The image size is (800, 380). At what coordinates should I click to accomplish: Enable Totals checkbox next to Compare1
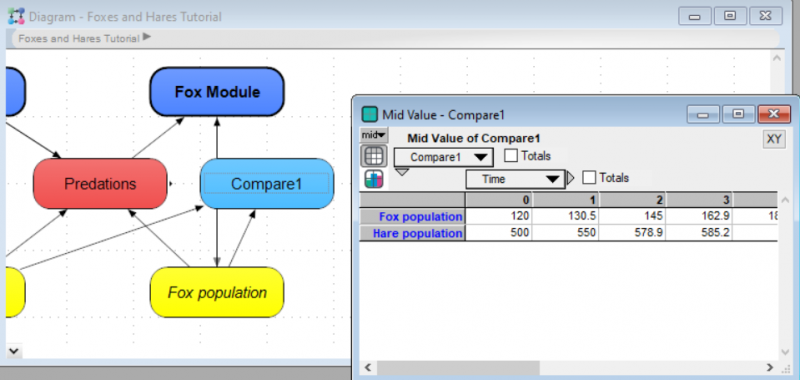point(511,156)
